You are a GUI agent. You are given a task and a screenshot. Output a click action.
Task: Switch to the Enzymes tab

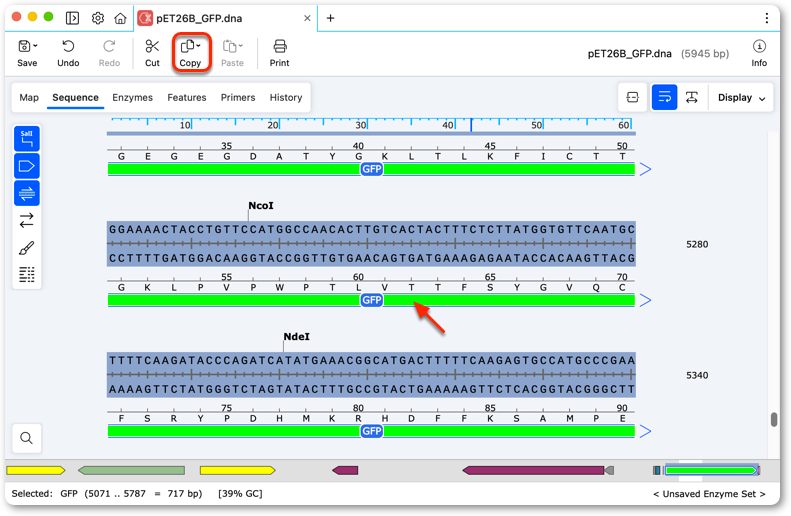click(132, 97)
